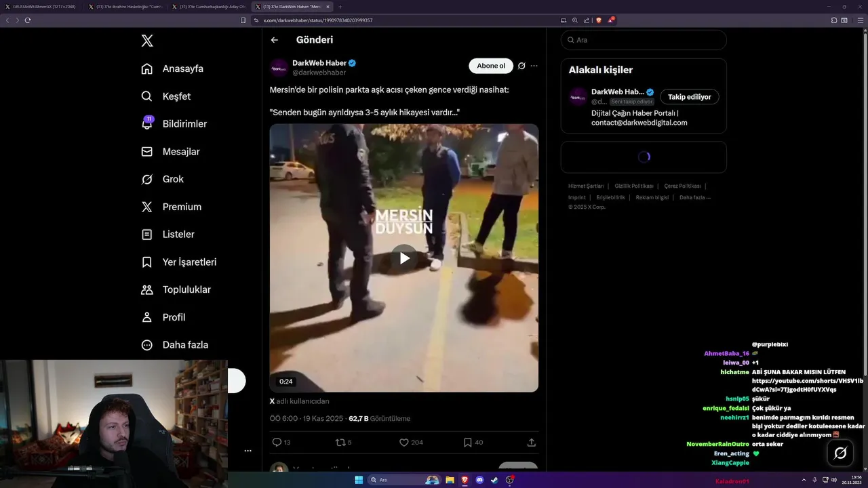Click share icon on the post

click(532, 442)
